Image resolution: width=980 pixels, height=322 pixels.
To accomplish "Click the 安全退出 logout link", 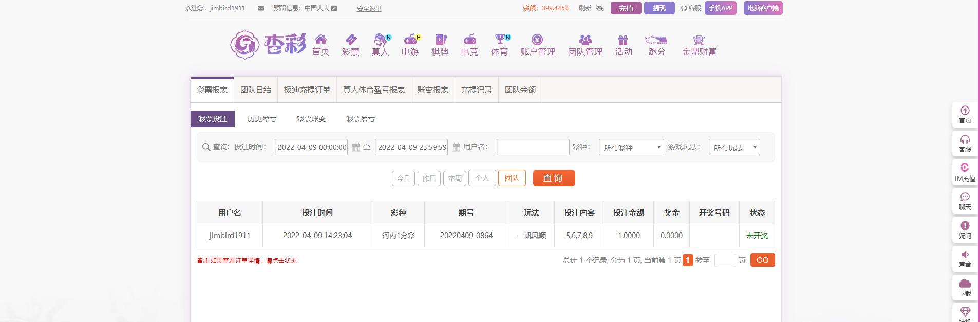I will (x=369, y=9).
